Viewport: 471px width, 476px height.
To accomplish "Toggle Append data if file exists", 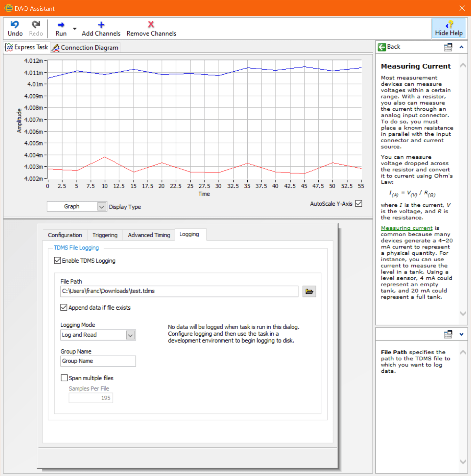I will click(x=64, y=307).
